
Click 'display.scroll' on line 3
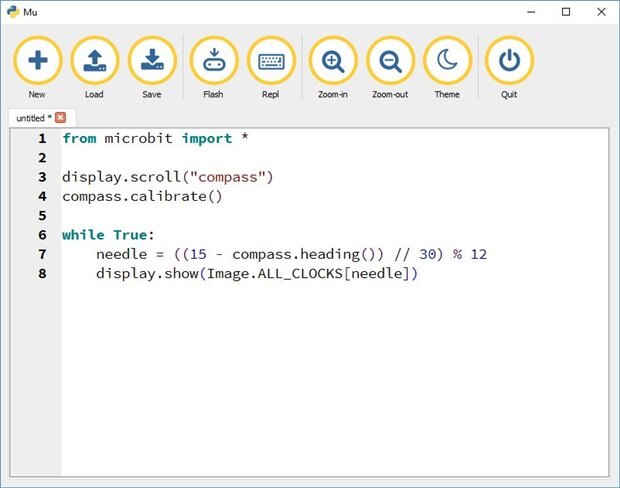point(121,177)
